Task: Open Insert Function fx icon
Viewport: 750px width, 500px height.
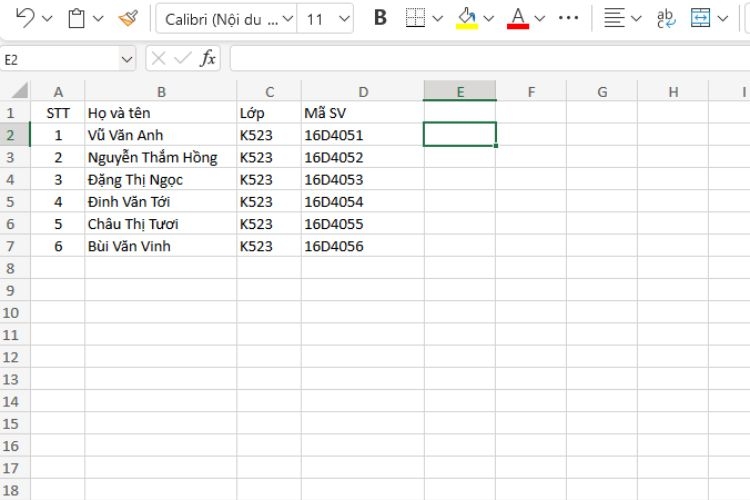Action: [208, 58]
